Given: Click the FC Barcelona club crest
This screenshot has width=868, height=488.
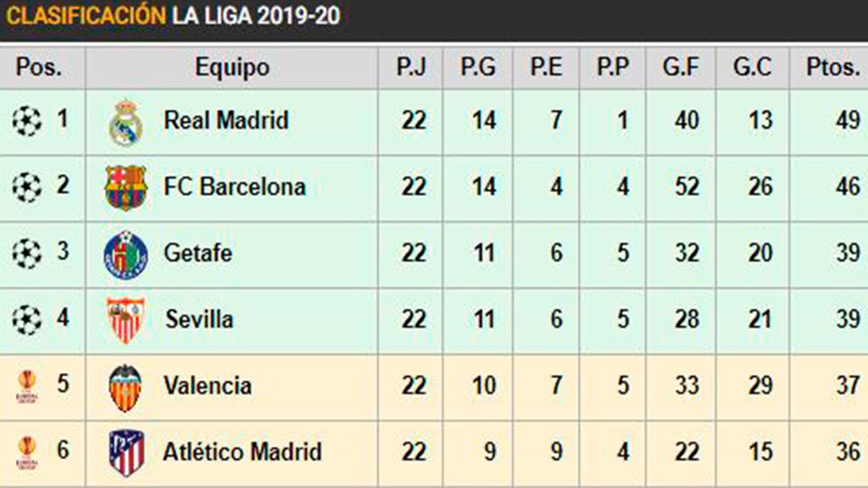Looking at the screenshot, I should pyautogui.click(x=126, y=187).
